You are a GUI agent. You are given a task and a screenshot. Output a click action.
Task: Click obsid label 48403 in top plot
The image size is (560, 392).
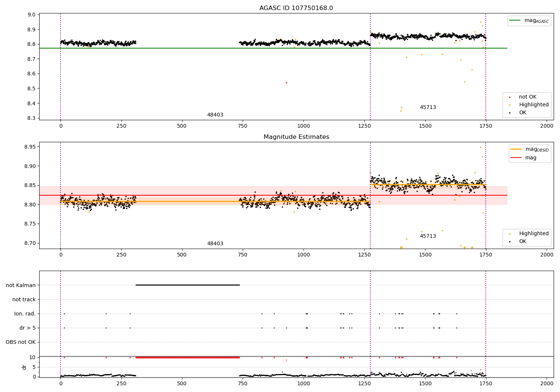click(x=215, y=115)
